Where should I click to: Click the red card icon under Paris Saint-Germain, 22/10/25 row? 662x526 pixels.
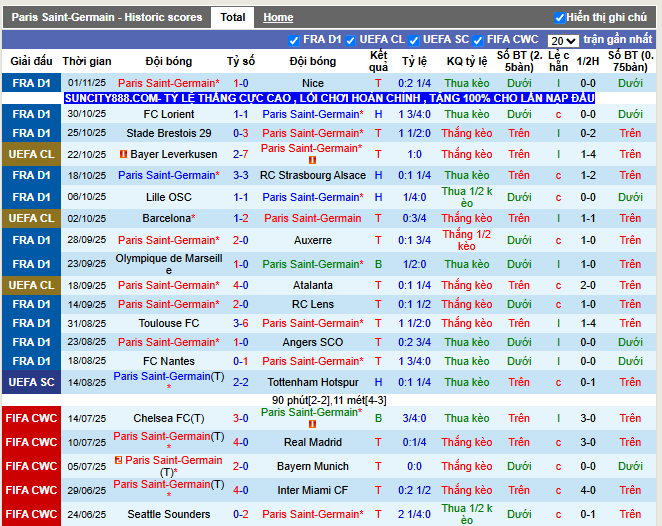312,160
